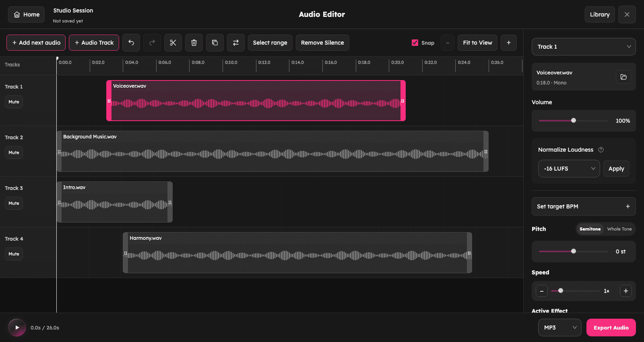The height and width of the screenshot is (342, 644).
Task: Play the audio timeline
Action: click(17, 328)
